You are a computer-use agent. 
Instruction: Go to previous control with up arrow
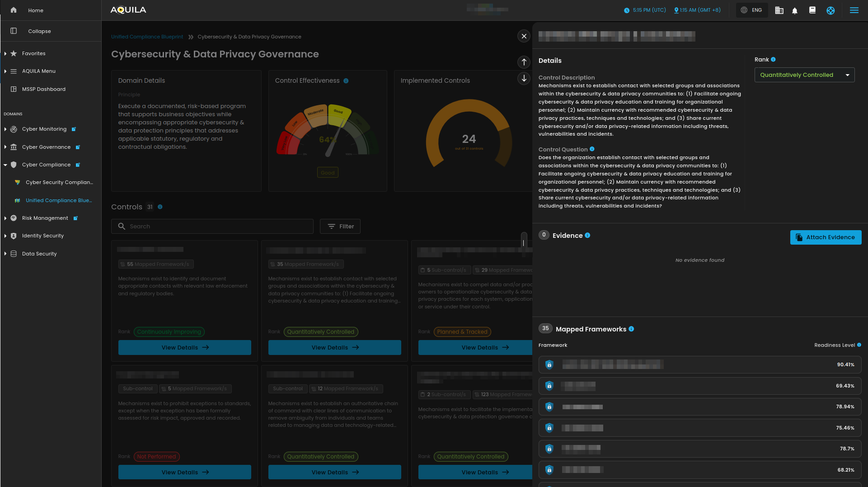pyautogui.click(x=524, y=62)
